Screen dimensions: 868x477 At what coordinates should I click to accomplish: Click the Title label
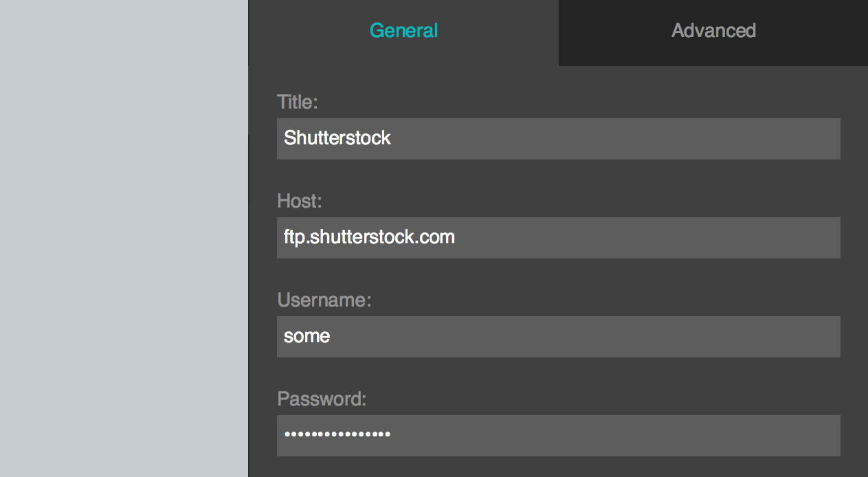[x=297, y=101]
